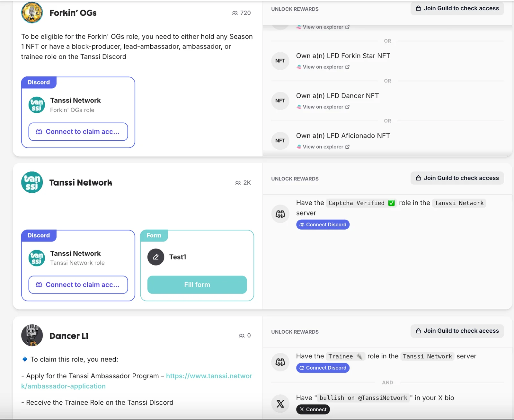514x420 pixels.
Task: Click the Test1 form name
Action: point(178,257)
